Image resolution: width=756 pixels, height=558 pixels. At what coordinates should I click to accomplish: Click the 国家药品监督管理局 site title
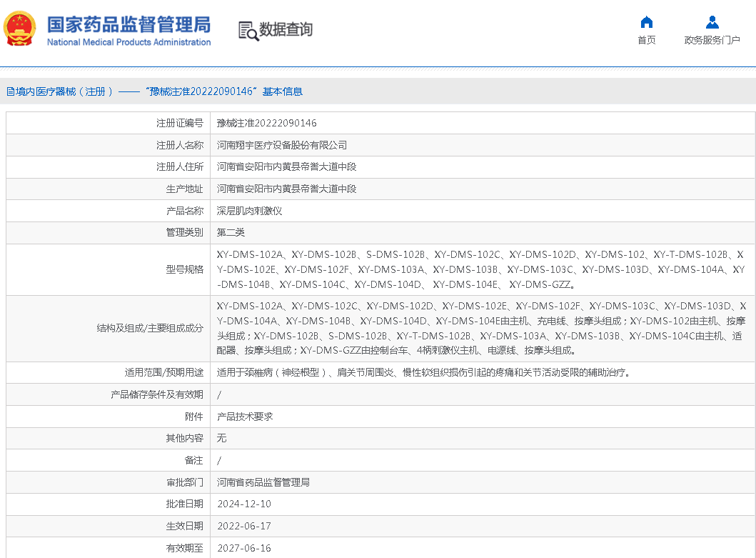(x=128, y=25)
